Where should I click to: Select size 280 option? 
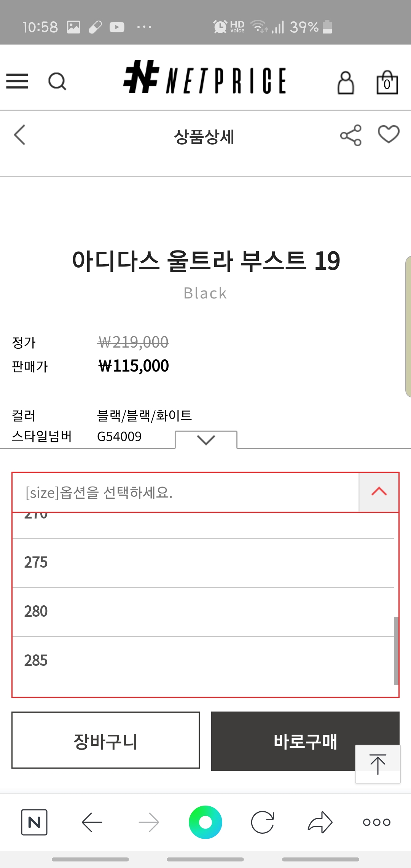203,612
